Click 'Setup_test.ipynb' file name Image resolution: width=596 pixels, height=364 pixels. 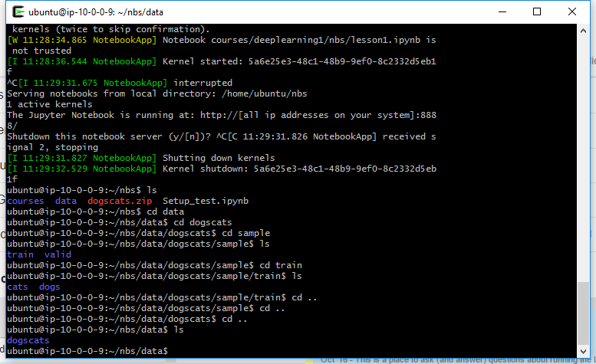[206, 201]
